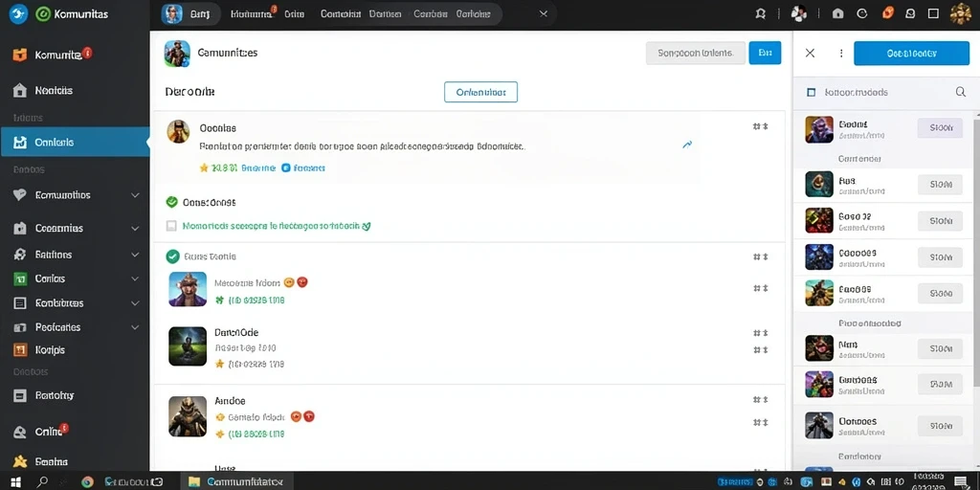The image size is (980, 490).
Task: Open the notification center in the taskbar corner
Action: pos(961,482)
